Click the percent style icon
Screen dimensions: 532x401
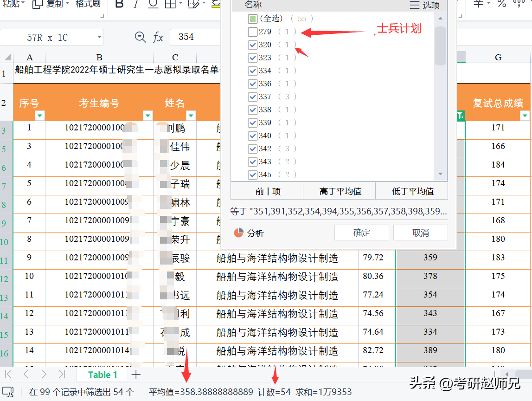click(x=502, y=4)
